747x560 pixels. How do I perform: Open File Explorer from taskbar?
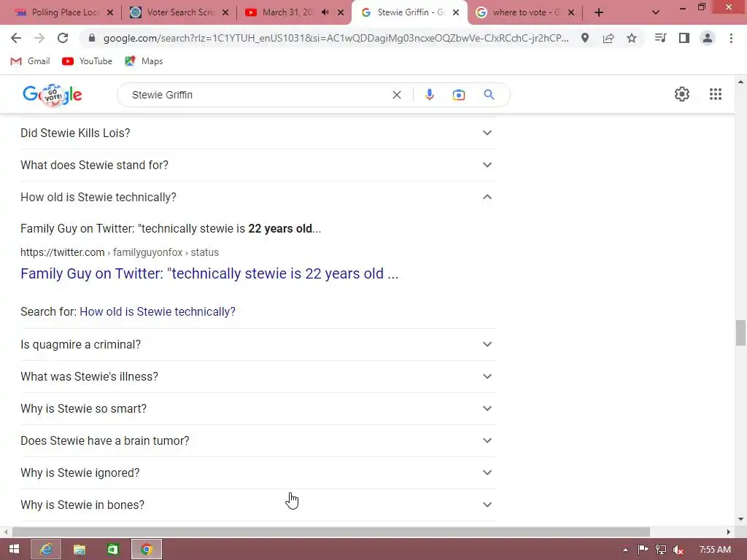80,549
